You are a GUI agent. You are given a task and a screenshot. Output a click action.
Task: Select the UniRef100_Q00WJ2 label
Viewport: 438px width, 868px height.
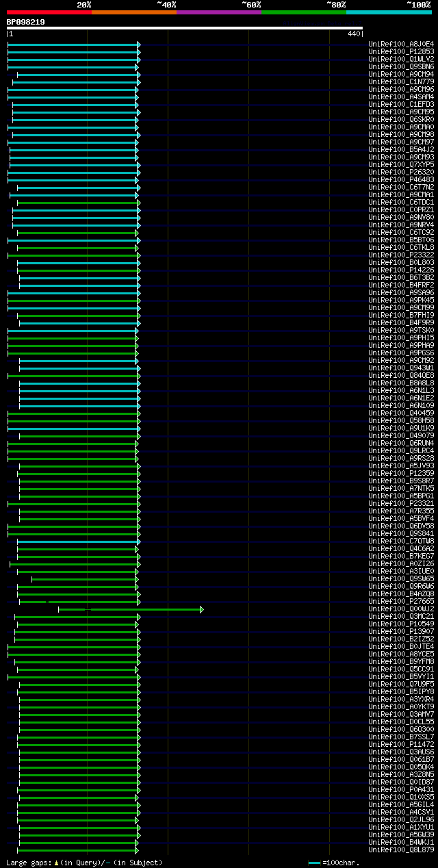pos(401,609)
